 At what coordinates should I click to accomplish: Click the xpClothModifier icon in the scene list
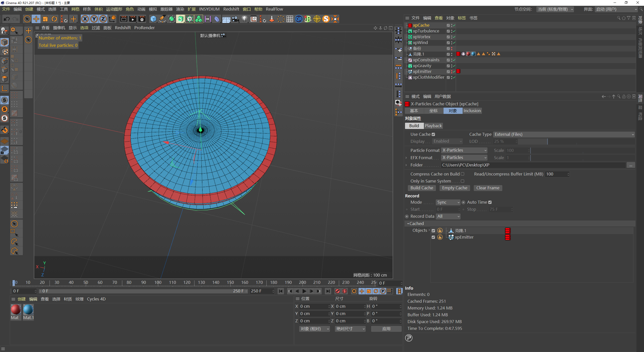point(410,77)
